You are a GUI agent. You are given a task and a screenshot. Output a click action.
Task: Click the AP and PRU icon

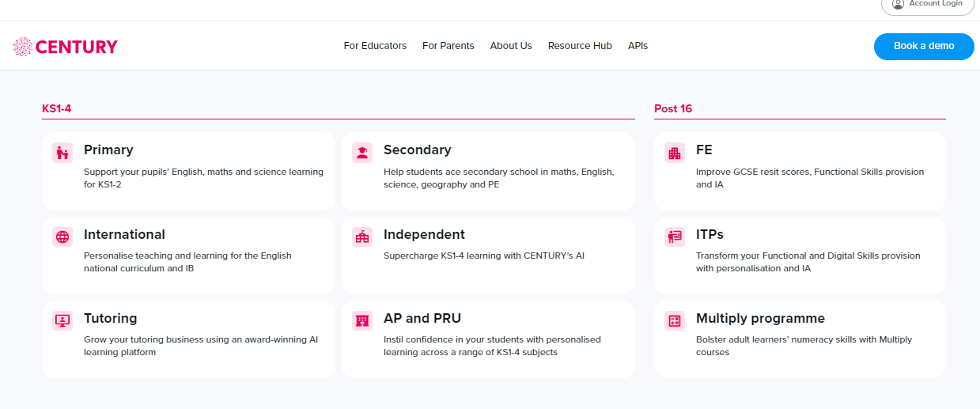click(x=362, y=320)
